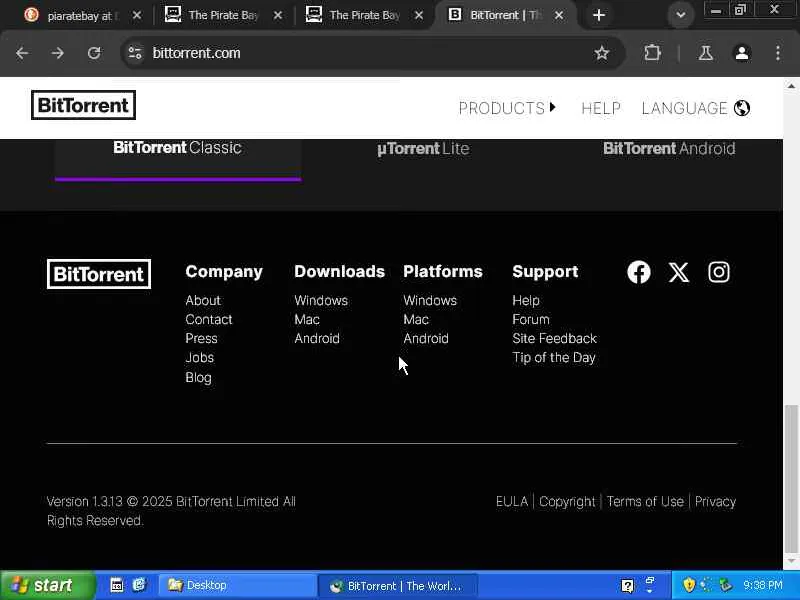
Task: Open the HELP page from header
Action: pyautogui.click(x=601, y=108)
